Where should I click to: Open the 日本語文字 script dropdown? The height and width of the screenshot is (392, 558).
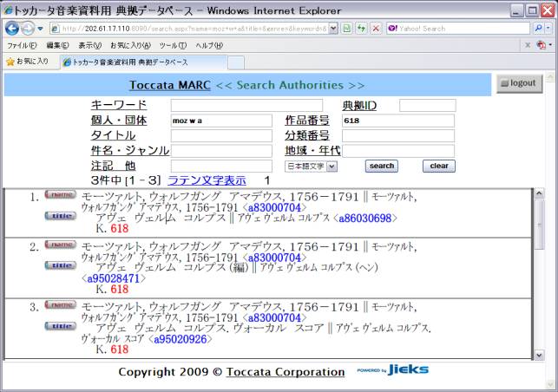pyautogui.click(x=311, y=167)
